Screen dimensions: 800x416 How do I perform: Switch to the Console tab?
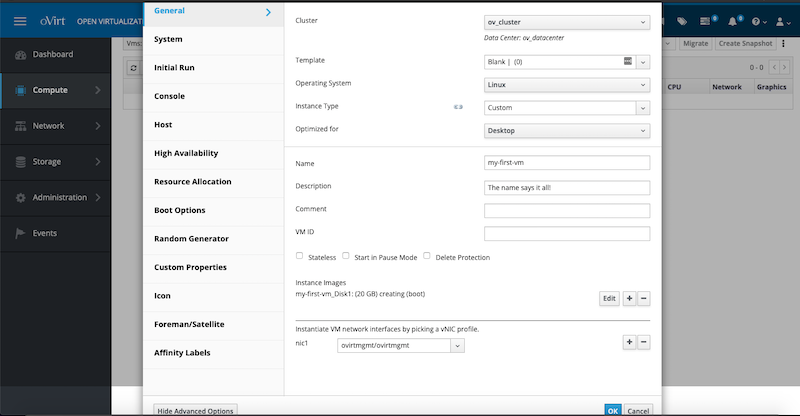[213, 97]
